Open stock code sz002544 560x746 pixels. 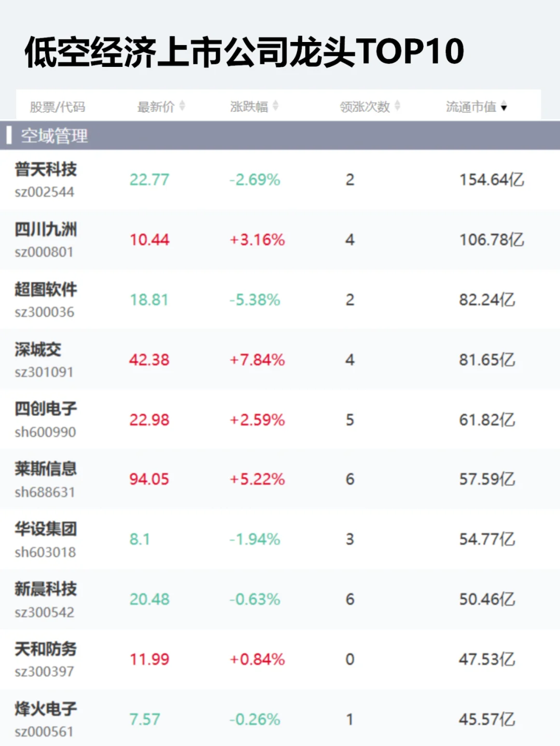click(45, 192)
